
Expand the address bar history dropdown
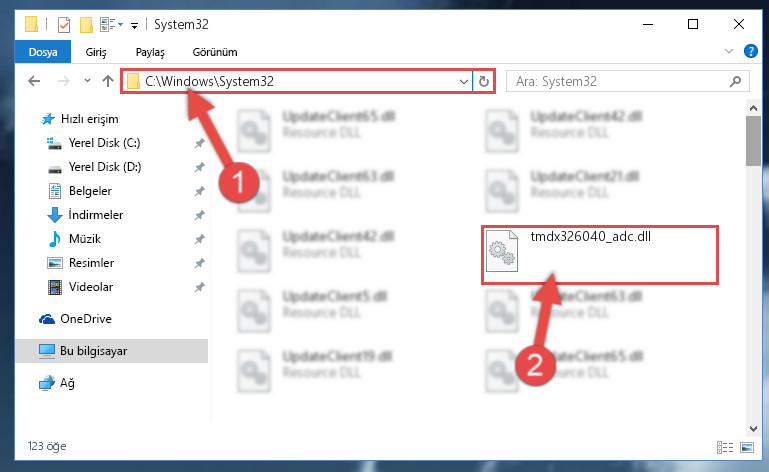coord(463,81)
